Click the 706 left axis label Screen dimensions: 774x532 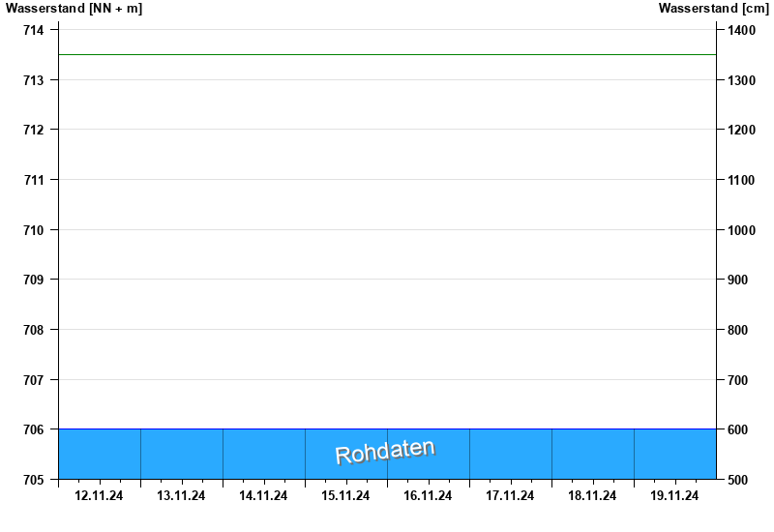coord(34,429)
